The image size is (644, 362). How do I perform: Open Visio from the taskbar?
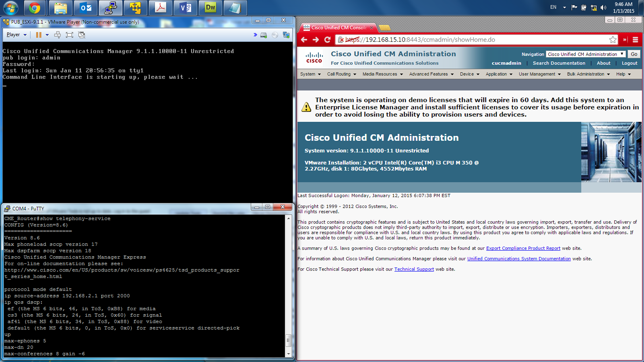[185, 8]
